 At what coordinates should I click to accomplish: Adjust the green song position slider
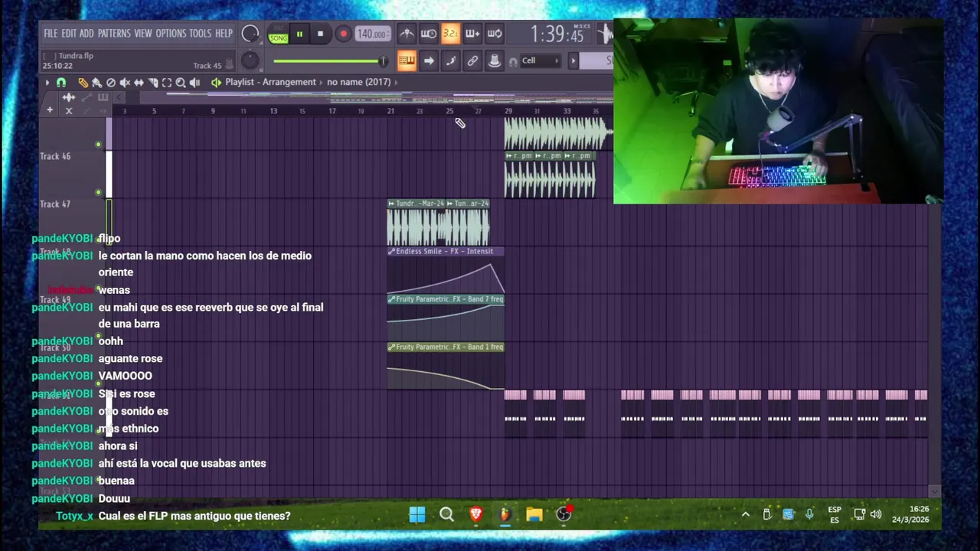click(329, 61)
